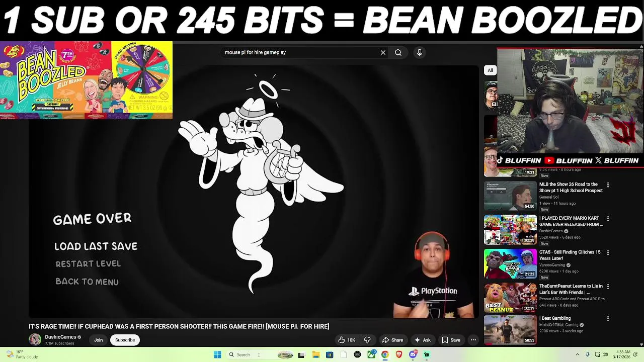Viewport: 644px width, 362px height.
Task: Click 'TheBurntPeanut Learns to Lie' video title
Action: (x=571, y=289)
